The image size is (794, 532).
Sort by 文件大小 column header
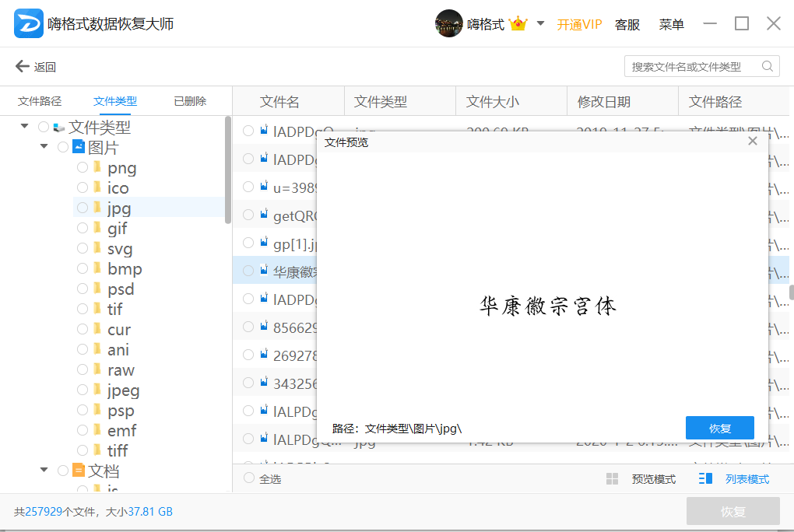click(492, 102)
